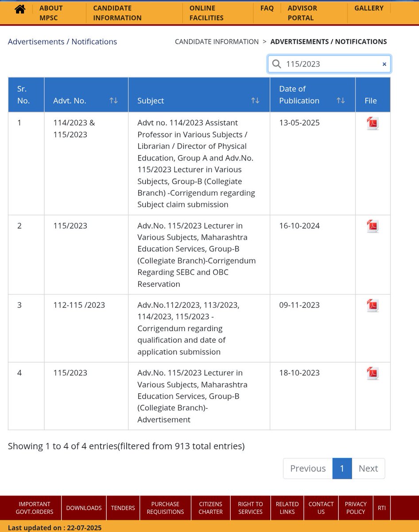Click the search magnifier icon

pyautogui.click(x=276, y=64)
